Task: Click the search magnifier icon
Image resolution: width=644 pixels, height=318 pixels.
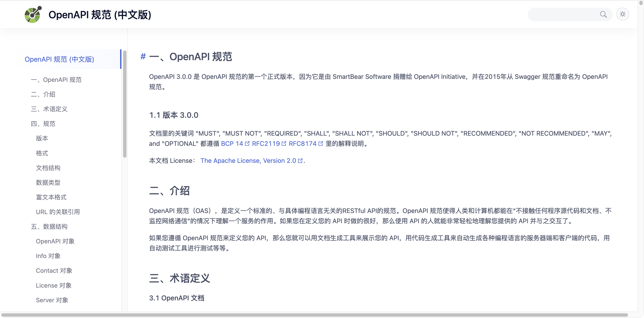Action: pos(604,14)
